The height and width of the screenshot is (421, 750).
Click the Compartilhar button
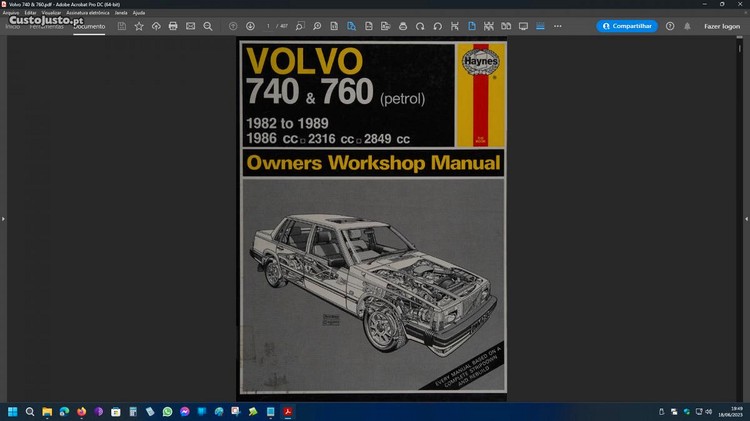[x=627, y=26]
